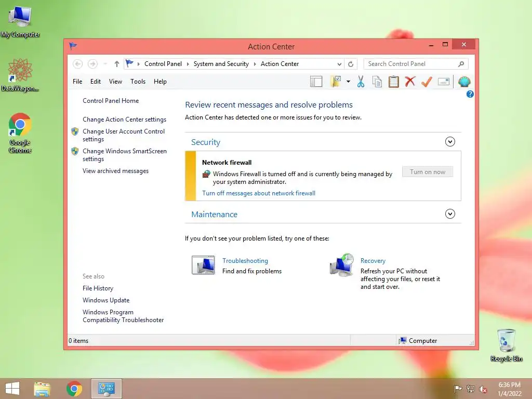Open Windows Program Compatibility Troubleshooter
The width and height of the screenshot is (532, 399).
[123, 316]
